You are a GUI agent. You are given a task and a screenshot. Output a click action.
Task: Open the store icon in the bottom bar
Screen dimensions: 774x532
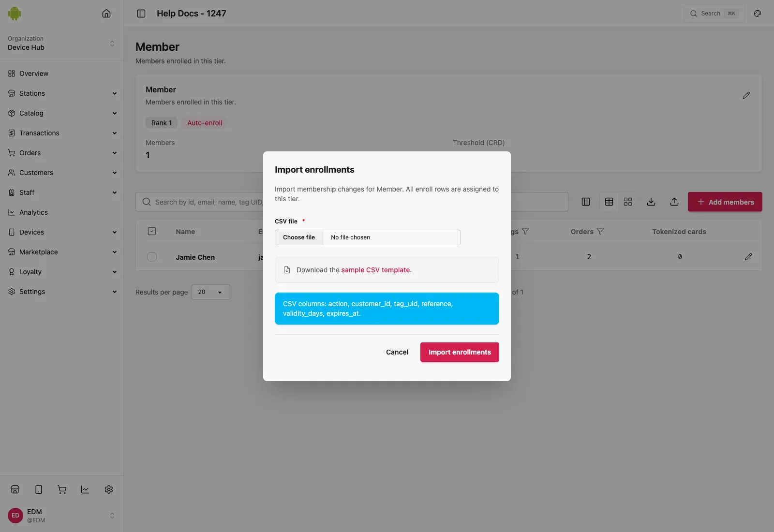point(15,489)
